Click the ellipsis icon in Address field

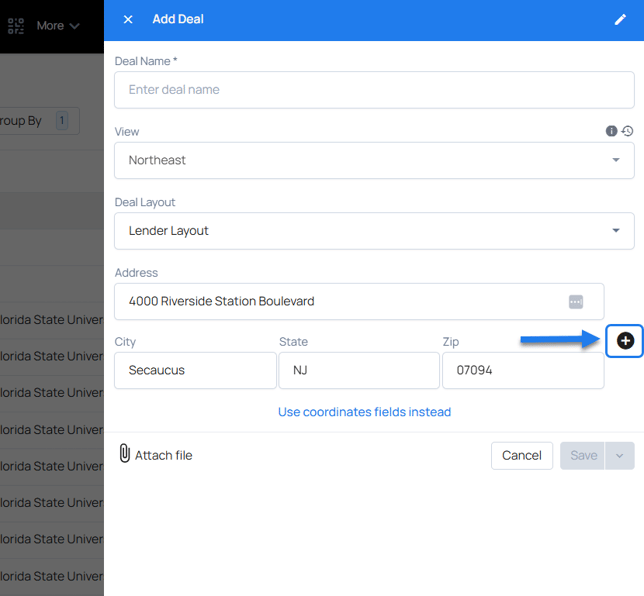[x=576, y=302]
